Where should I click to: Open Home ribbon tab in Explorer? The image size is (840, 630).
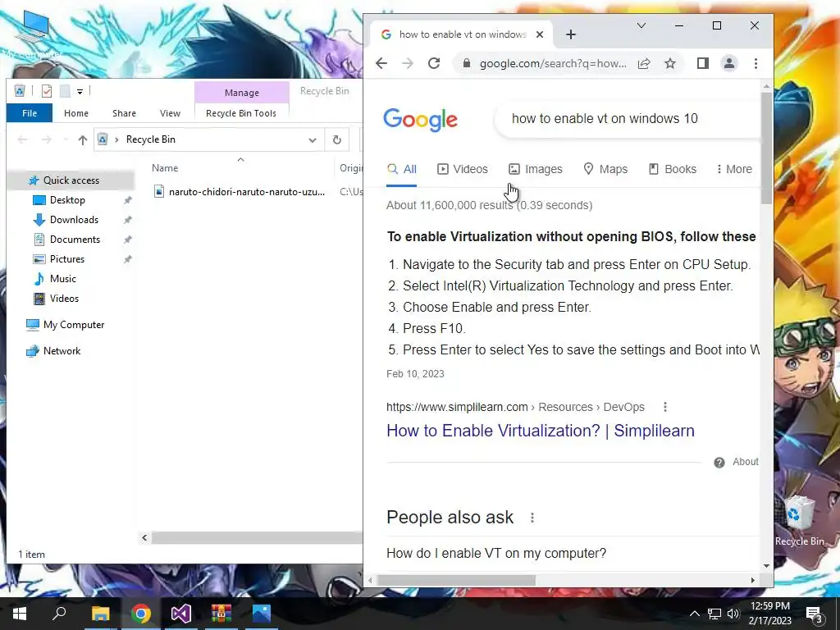(x=76, y=113)
